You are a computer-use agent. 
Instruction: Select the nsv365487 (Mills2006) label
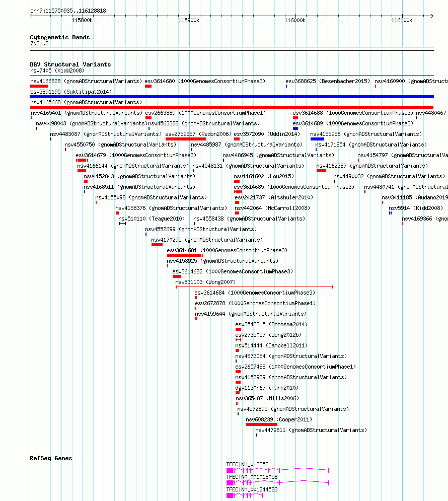pyautogui.click(x=267, y=398)
